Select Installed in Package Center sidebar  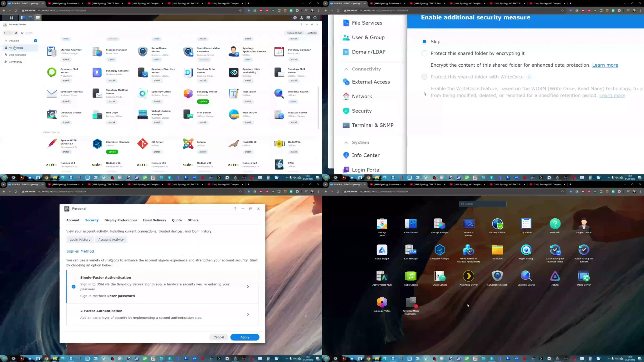point(20,41)
